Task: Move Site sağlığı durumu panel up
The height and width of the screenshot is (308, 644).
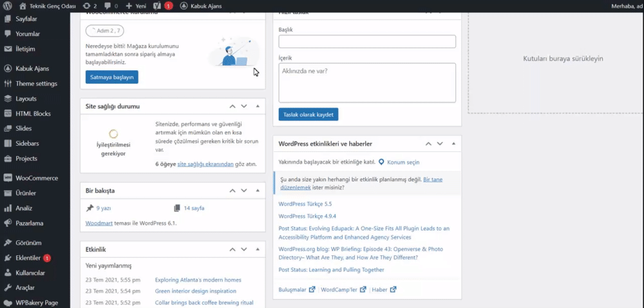Action: point(232,106)
